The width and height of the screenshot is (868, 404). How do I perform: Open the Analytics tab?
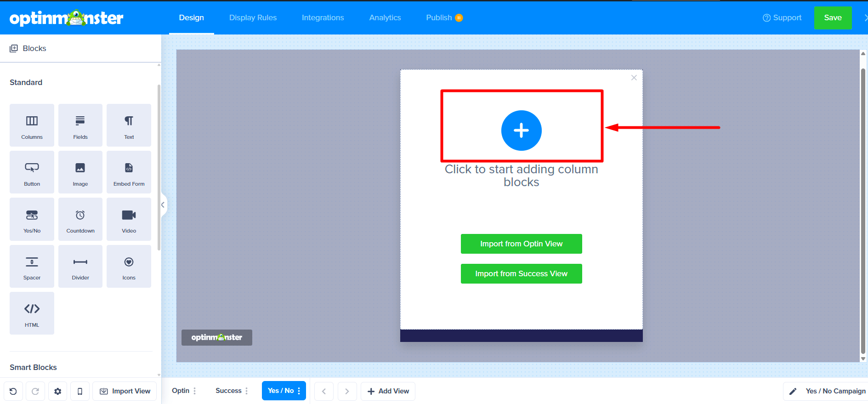(385, 17)
